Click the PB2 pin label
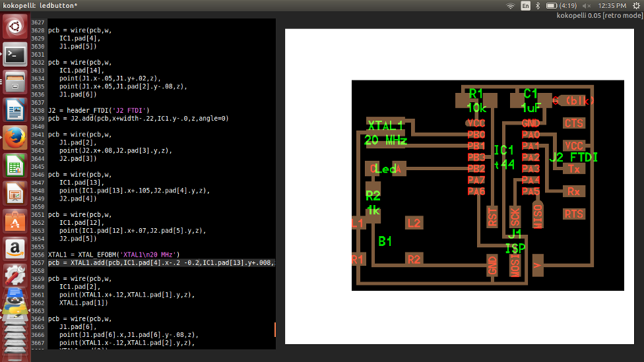Image resolution: width=644 pixels, height=362 pixels. point(476,169)
